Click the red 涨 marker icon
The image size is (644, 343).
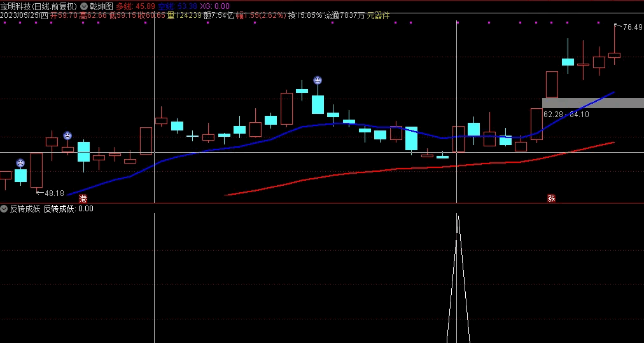(551, 199)
